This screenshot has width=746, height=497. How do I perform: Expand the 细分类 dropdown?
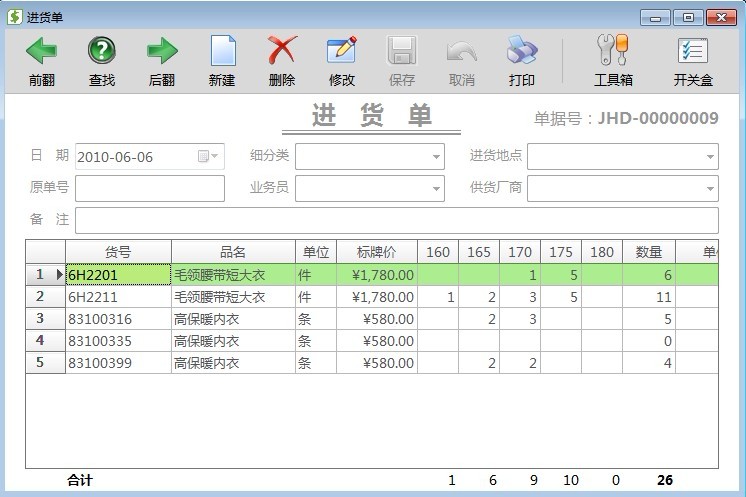pos(436,156)
